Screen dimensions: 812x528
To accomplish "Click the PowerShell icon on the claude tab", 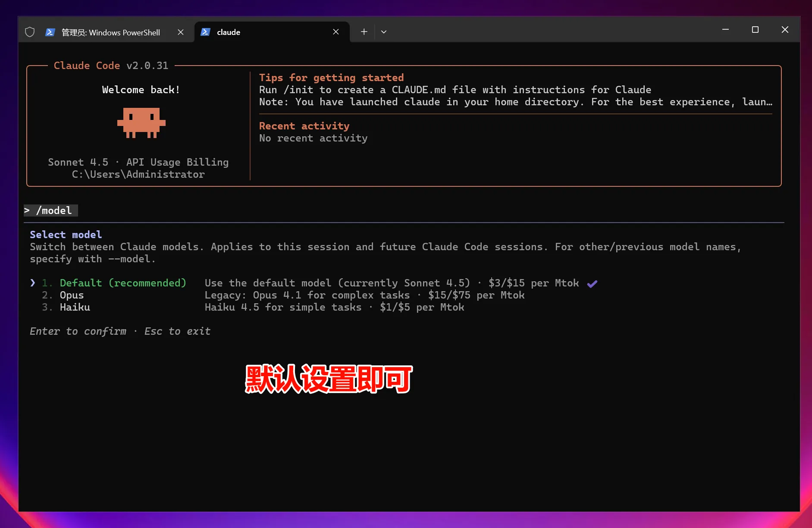I will click(x=206, y=32).
